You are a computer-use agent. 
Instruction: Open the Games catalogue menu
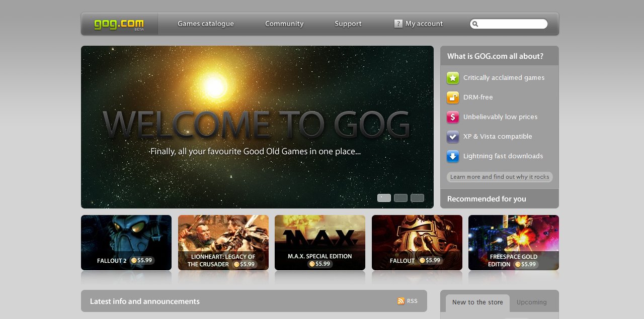click(x=206, y=24)
